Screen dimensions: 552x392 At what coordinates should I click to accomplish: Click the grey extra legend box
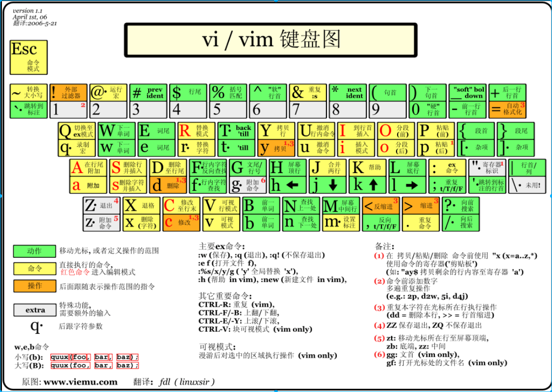(x=35, y=310)
